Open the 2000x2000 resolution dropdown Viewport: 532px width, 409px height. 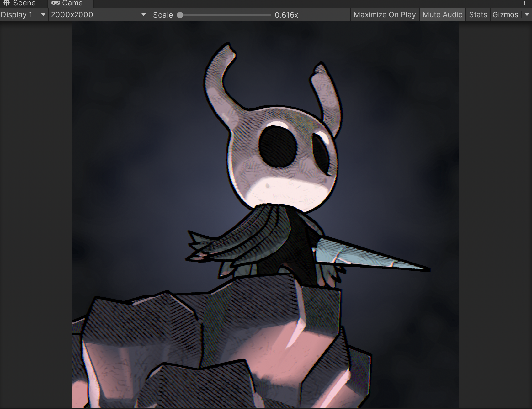[98, 15]
